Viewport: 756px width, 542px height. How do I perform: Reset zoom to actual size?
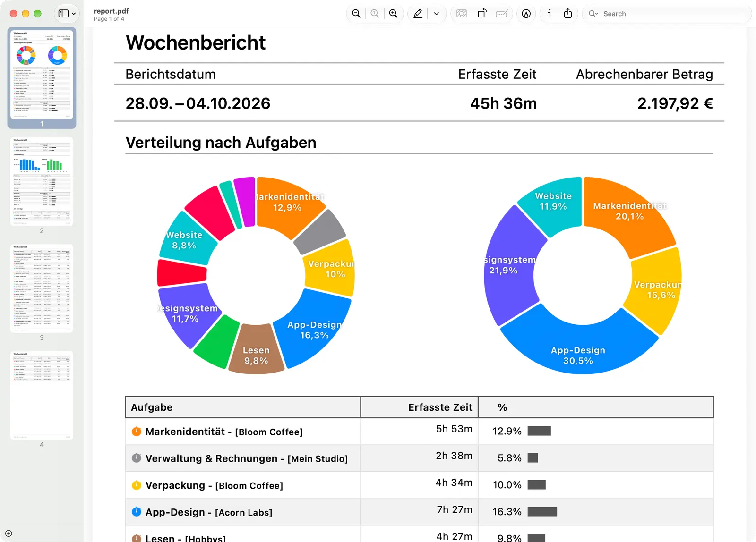[375, 14]
